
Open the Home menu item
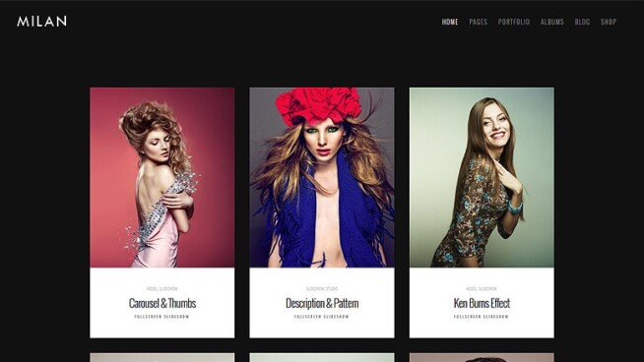click(450, 22)
